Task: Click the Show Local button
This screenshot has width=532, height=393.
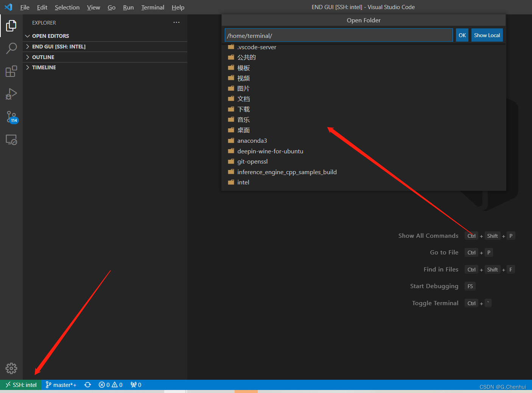Action: point(487,35)
